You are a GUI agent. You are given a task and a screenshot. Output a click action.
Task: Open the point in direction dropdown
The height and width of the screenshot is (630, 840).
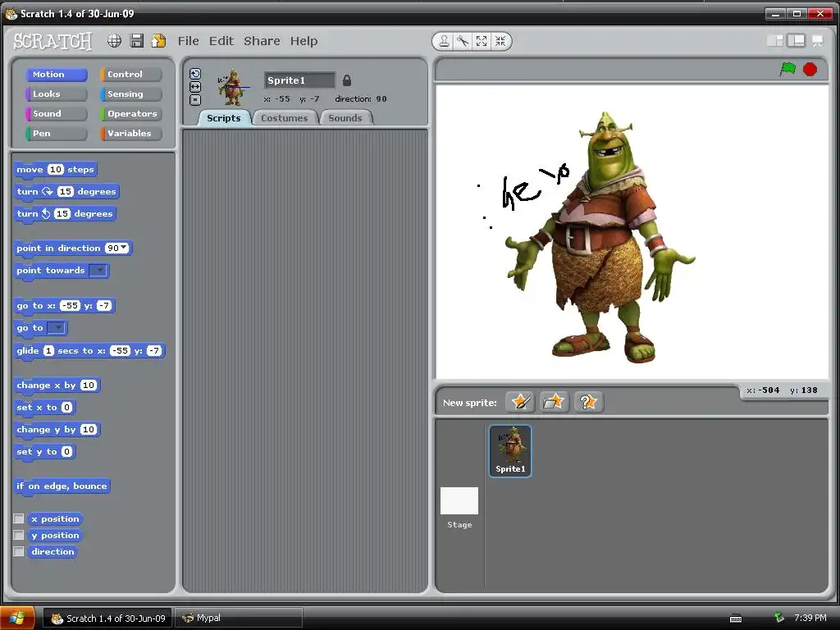pos(125,248)
